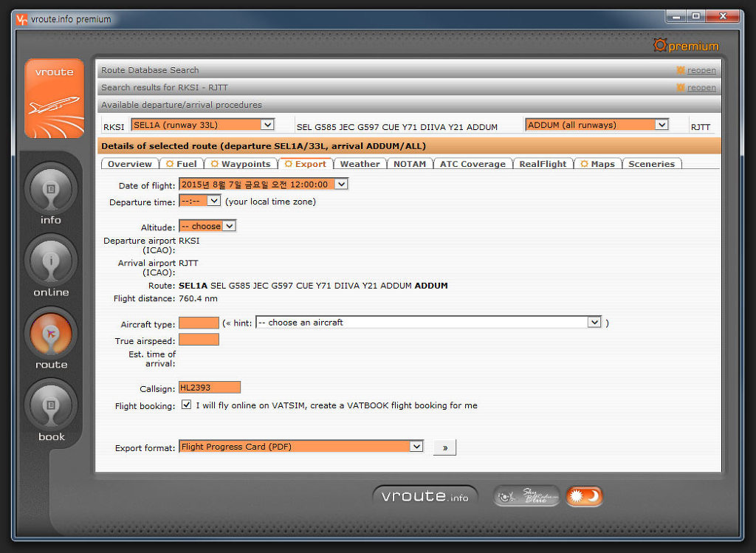This screenshot has width=756, height=553.
Task: Open the SEL1A departure procedure dropdown
Action: point(202,125)
